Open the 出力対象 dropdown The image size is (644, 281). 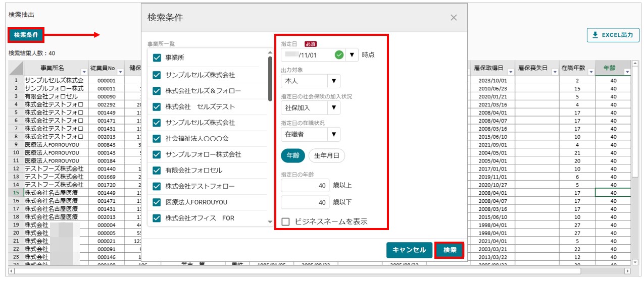tap(333, 81)
